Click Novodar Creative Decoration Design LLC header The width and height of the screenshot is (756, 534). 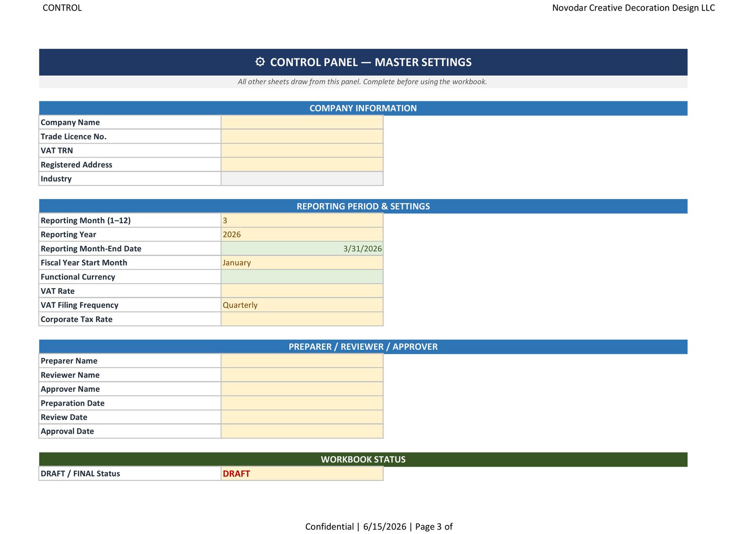634,8
